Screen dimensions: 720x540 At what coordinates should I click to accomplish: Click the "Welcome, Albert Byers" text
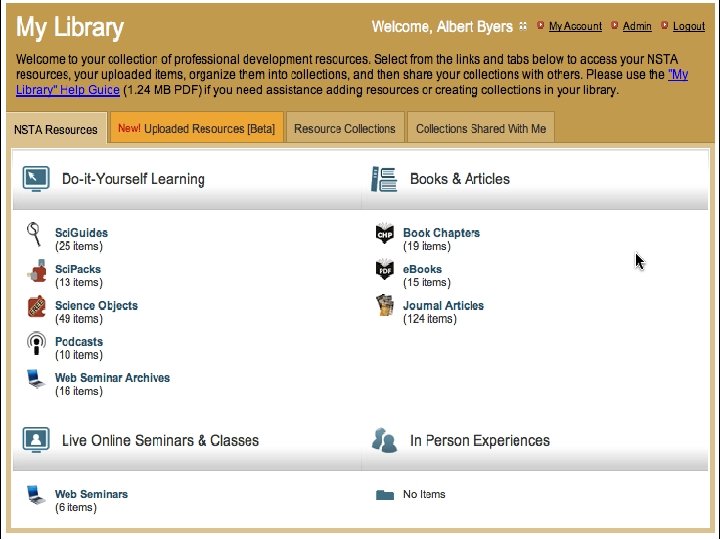coord(442,27)
